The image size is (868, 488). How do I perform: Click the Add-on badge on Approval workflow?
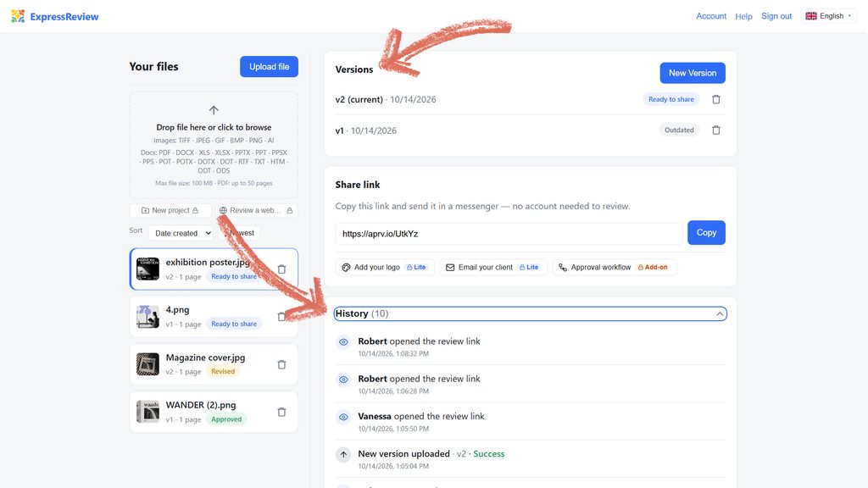(653, 267)
